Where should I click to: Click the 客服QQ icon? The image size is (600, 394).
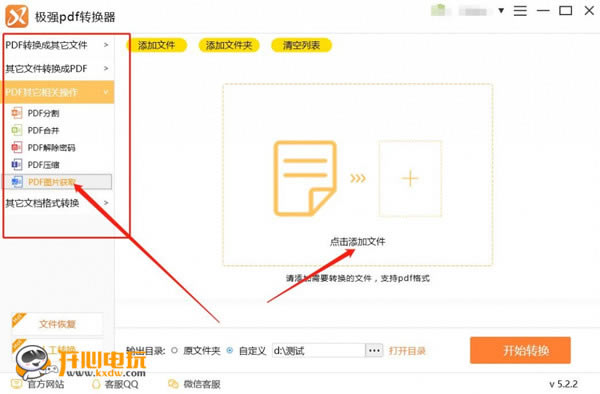pyautogui.click(x=96, y=384)
